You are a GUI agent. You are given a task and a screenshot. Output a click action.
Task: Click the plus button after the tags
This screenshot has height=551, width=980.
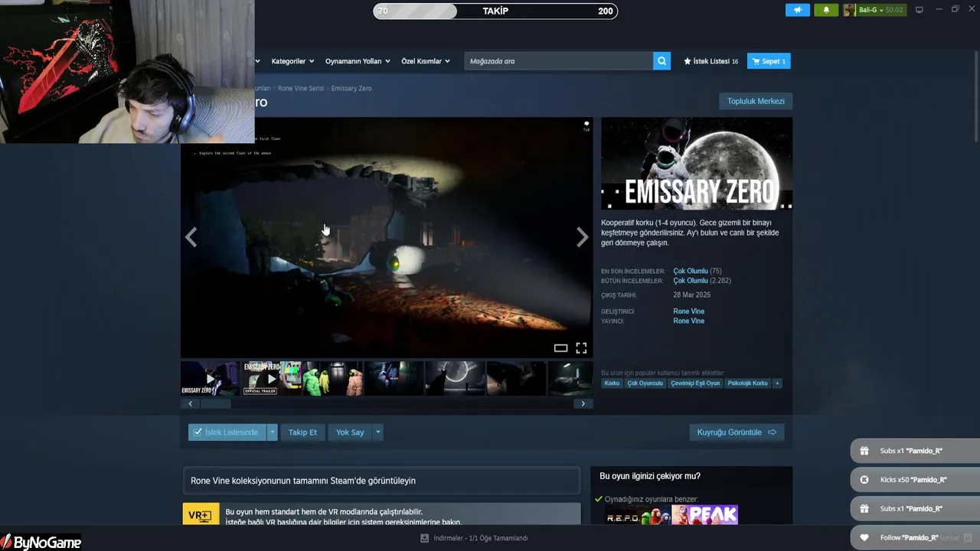point(777,383)
